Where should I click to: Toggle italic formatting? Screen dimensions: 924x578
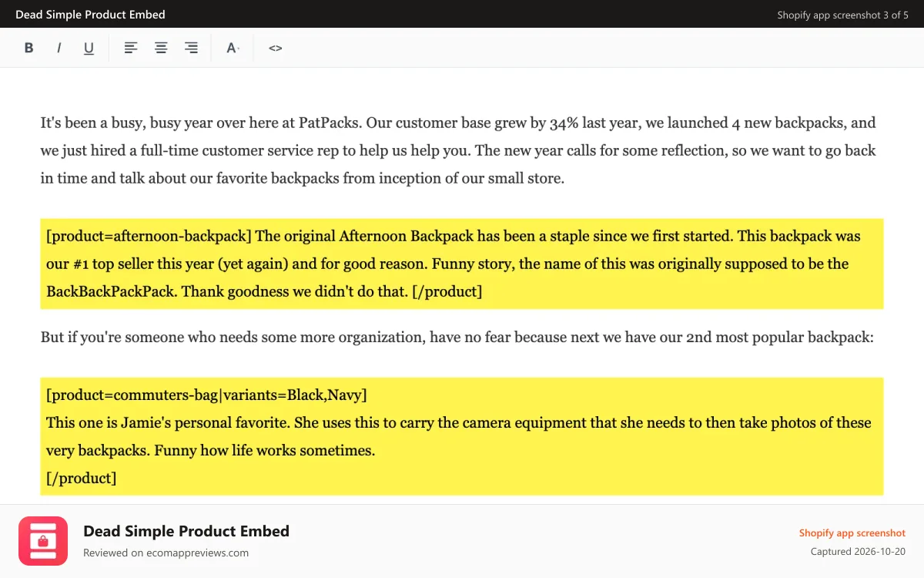[59, 48]
